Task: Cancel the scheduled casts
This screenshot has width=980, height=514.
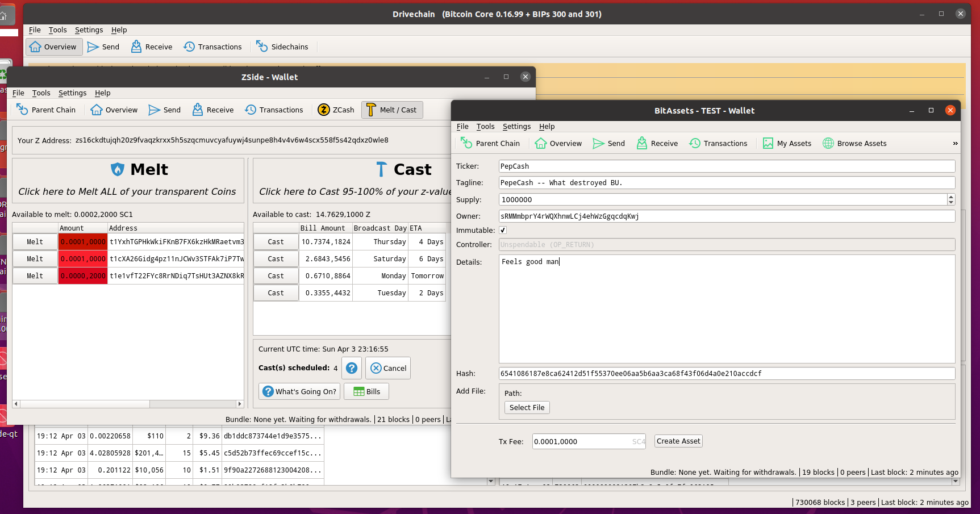Action: point(388,368)
